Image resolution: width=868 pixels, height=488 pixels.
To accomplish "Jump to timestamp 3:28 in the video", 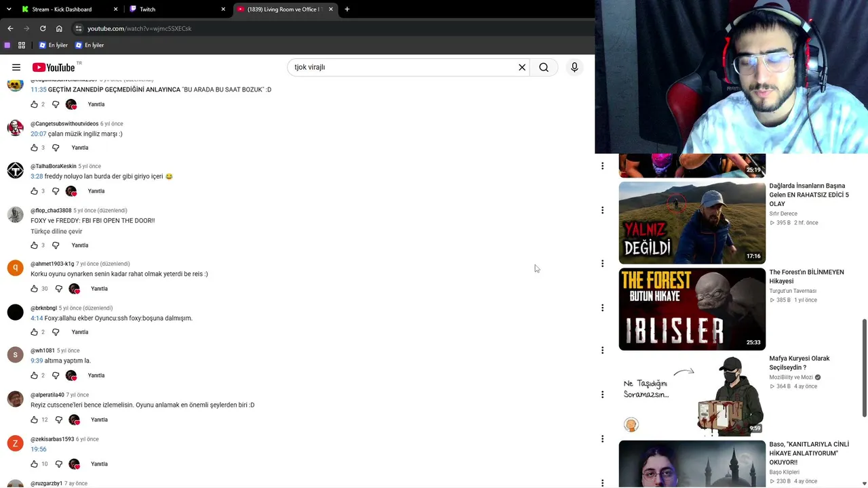I will point(37,176).
